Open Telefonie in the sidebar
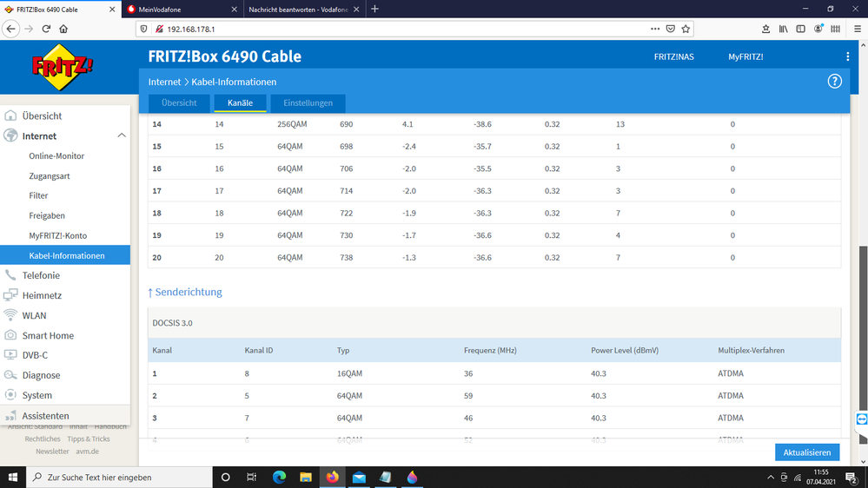Image resolution: width=868 pixels, height=488 pixels. 41,275
